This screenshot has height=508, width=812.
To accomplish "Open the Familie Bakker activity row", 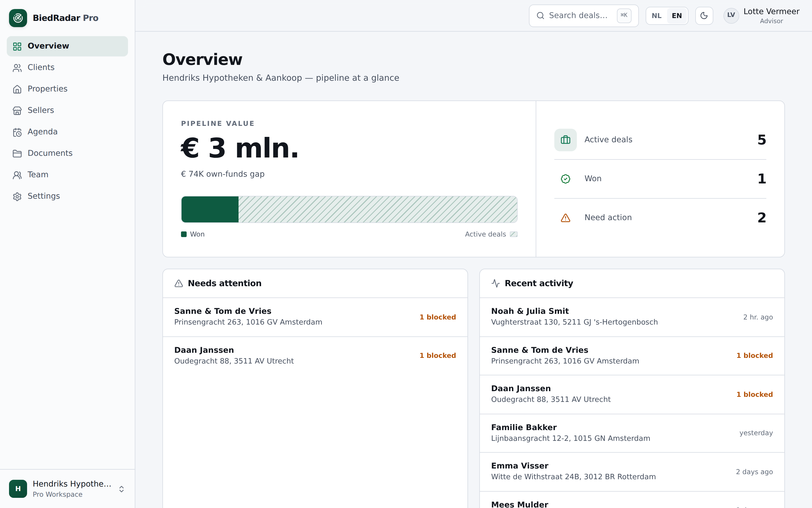I will [632, 433].
